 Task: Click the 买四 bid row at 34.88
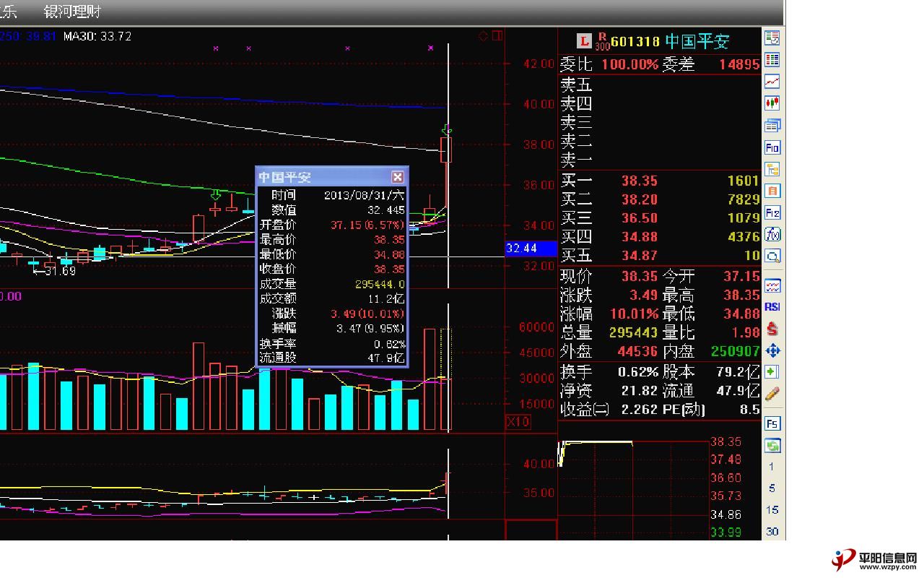[660, 236]
